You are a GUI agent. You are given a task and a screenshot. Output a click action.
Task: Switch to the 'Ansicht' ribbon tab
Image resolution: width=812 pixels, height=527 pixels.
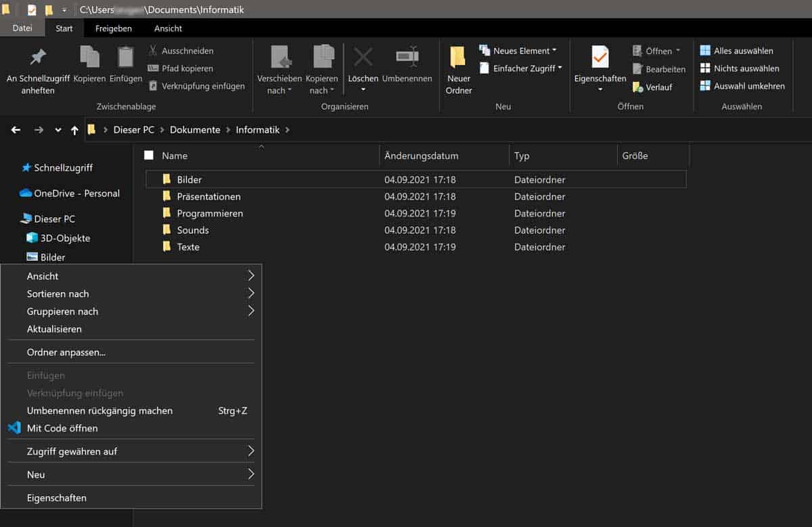[x=168, y=28]
